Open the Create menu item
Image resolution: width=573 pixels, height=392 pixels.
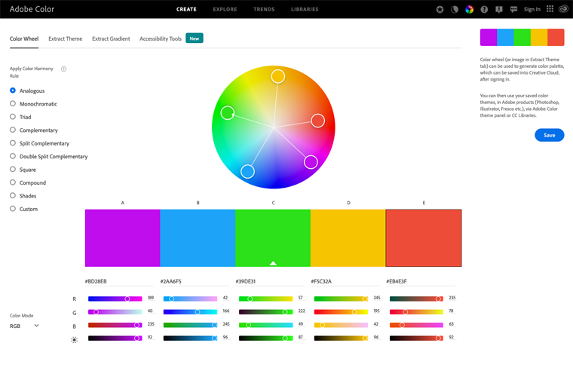pos(186,10)
